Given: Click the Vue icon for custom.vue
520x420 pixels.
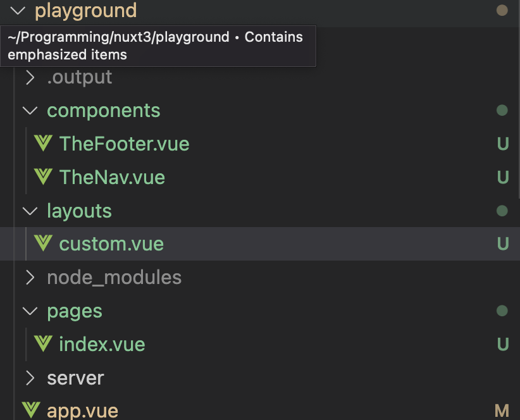Looking at the screenshot, I should (x=42, y=244).
